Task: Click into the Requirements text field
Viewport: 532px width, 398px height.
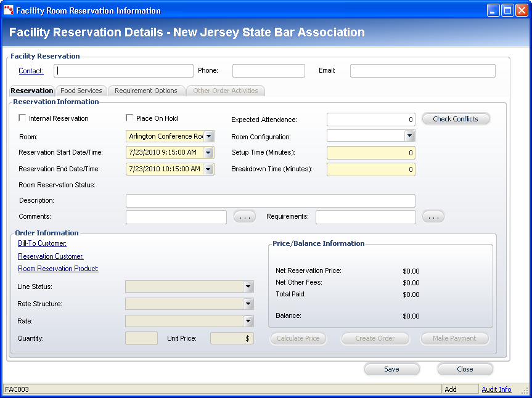Action: point(366,217)
